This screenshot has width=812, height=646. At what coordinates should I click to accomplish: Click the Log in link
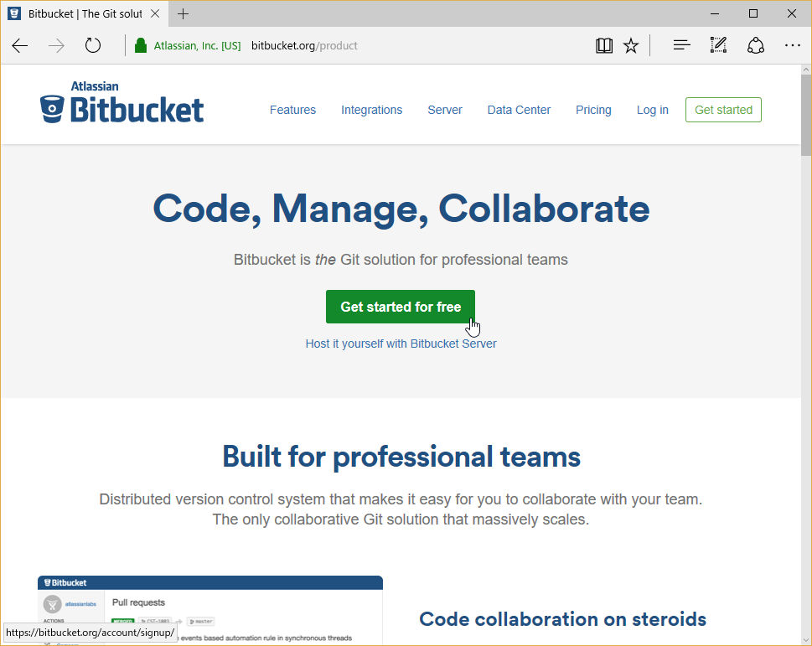tap(653, 110)
